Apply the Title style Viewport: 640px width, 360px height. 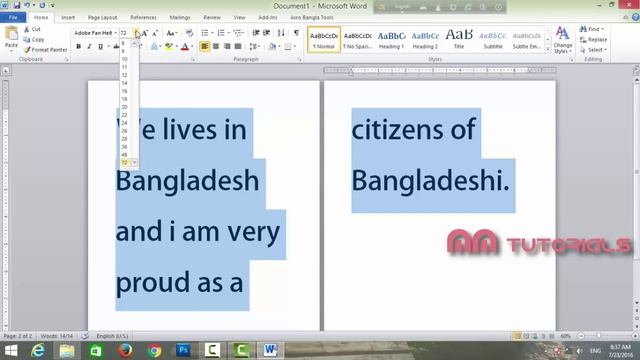pos(459,40)
